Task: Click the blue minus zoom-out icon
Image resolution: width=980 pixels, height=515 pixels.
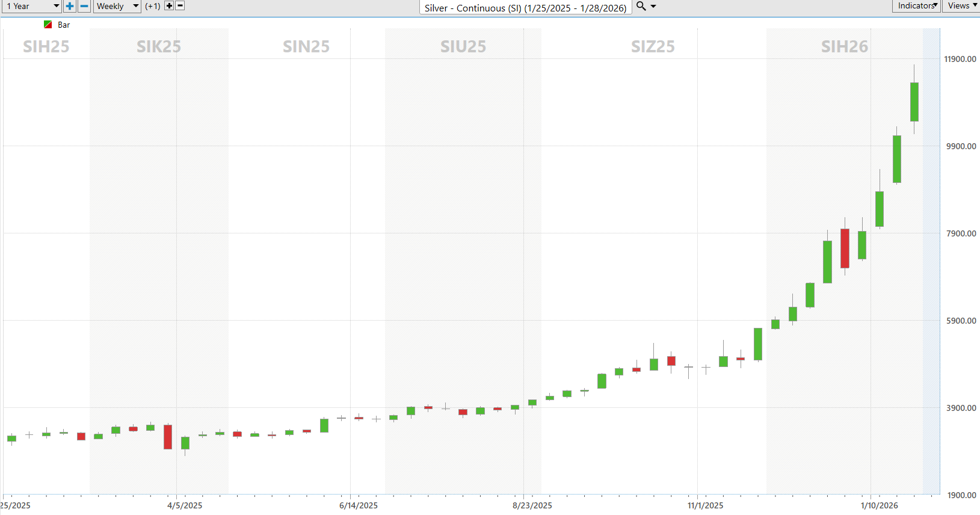Action: point(84,6)
